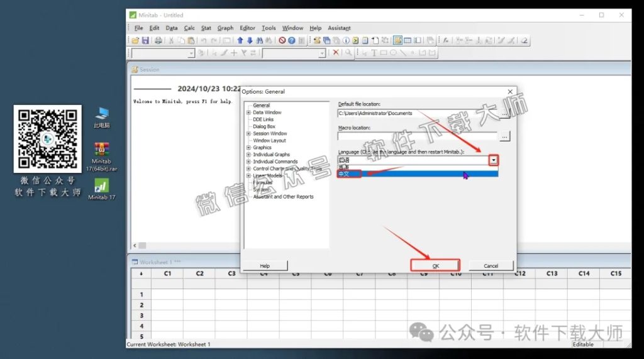This screenshot has width=644, height=359.
Task: Click the red X icon in second toolbar
Action: [336, 52]
